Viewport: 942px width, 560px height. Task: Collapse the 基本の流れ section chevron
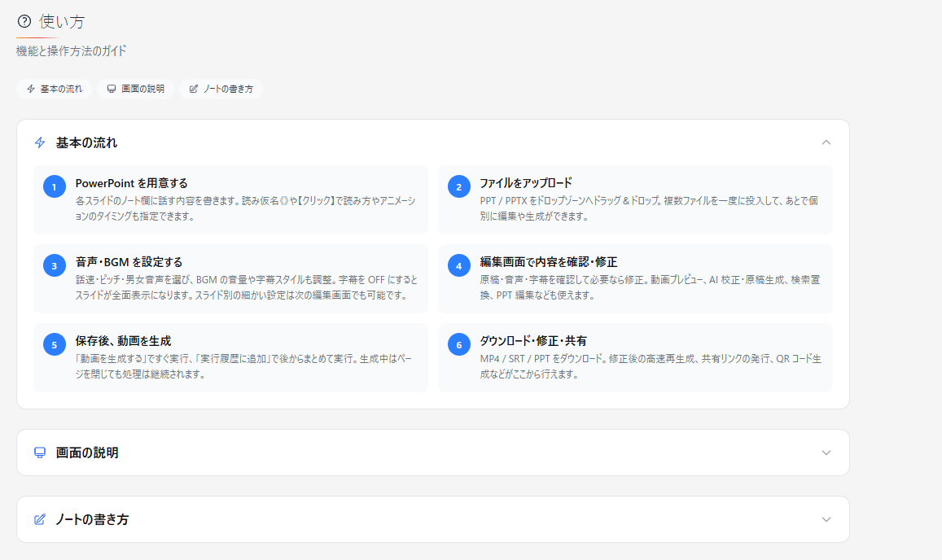(x=826, y=142)
